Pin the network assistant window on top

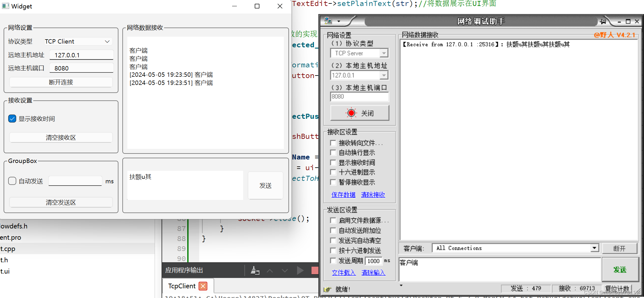(603, 21)
